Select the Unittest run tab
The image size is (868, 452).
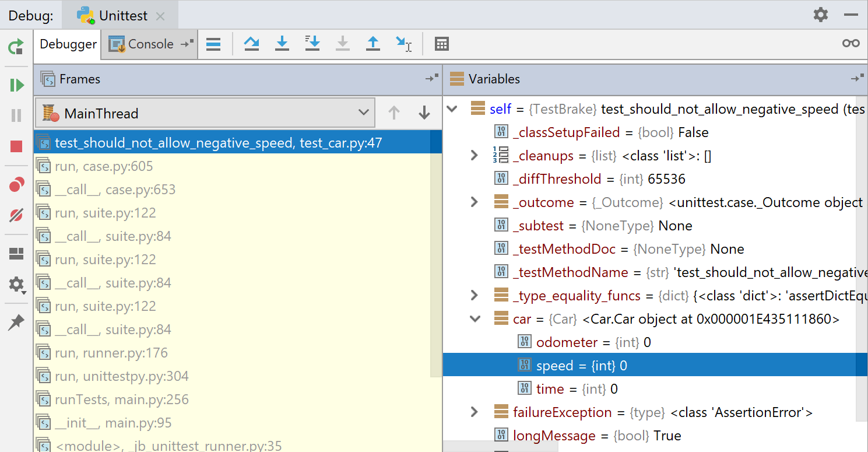(121, 16)
